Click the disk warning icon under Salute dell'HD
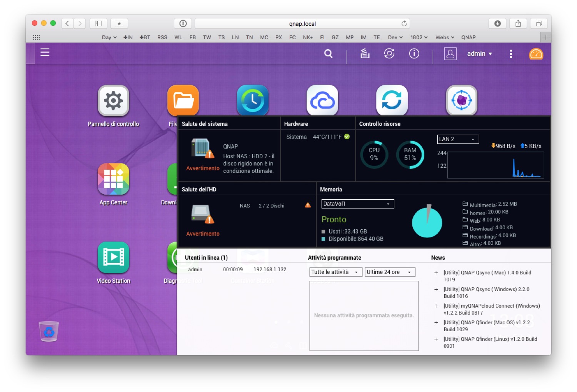Viewport: 577px width, 392px height. coord(202,214)
